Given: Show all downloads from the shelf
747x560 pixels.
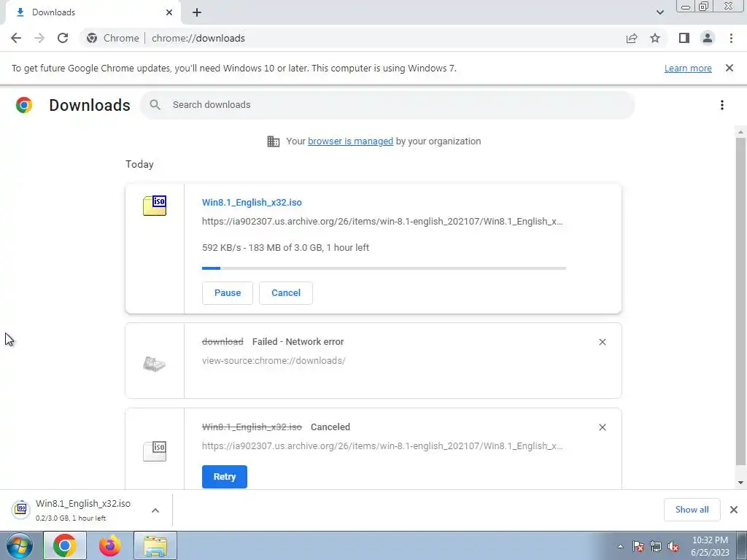Looking at the screenshot, I should coord(692,510).
